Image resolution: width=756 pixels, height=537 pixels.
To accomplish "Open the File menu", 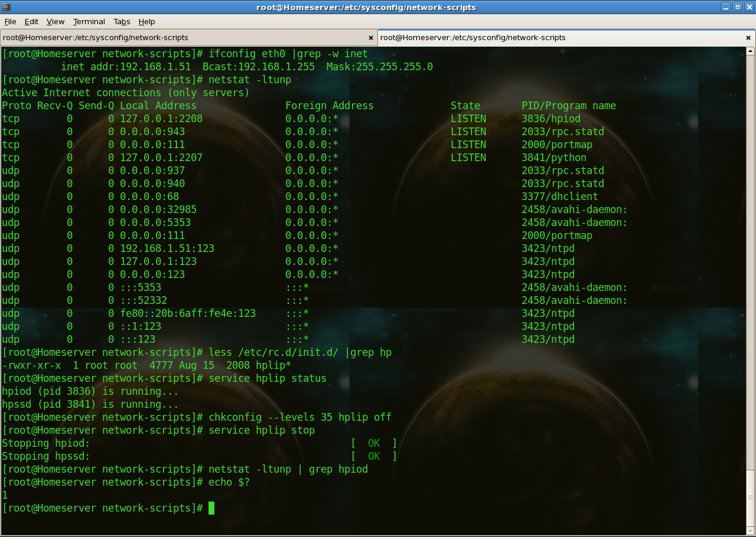I will [x=10, y=21].
